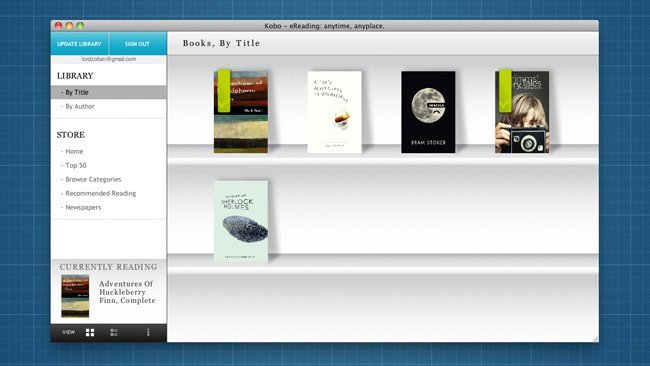
Task: Open Dracula by Bram Stoker cover
Action: tap(428, 112)
